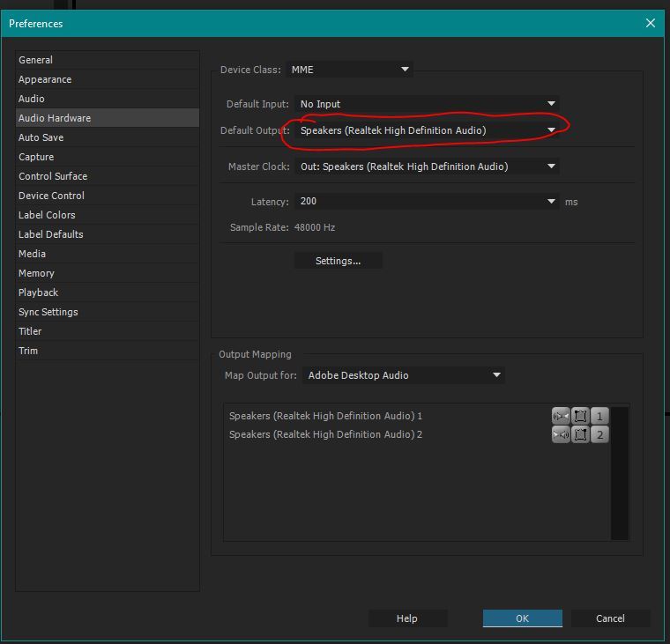Cancel the Preferences dialog
The height and width of the screenshot is (644, 670).
(610, 618)
